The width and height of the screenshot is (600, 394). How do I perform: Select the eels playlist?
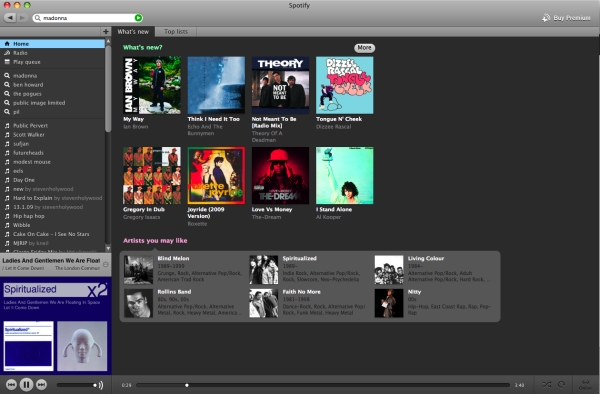tap(52, 171)
